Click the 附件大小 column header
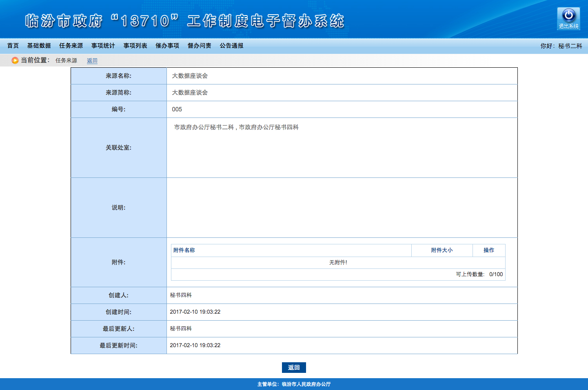 pos(442,250)
